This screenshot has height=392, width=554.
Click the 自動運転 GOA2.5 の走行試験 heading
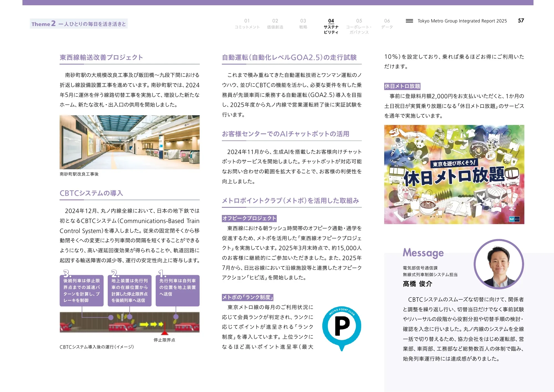(289, 57)
